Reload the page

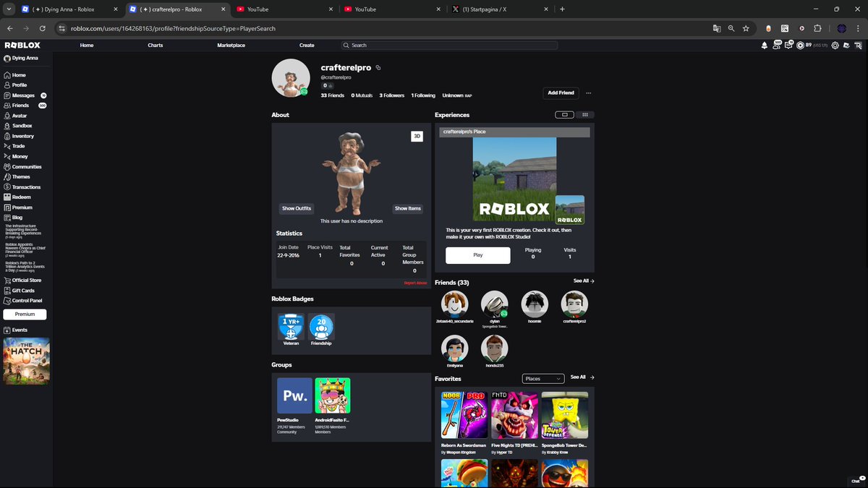click(43, 28)
